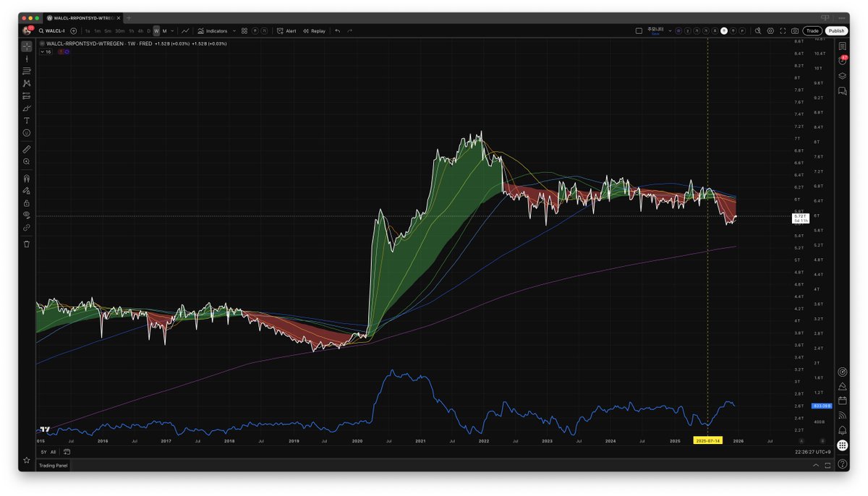Open the Indicators dialog
Viewport: 868px width, 496px height.
coord(212,31)
